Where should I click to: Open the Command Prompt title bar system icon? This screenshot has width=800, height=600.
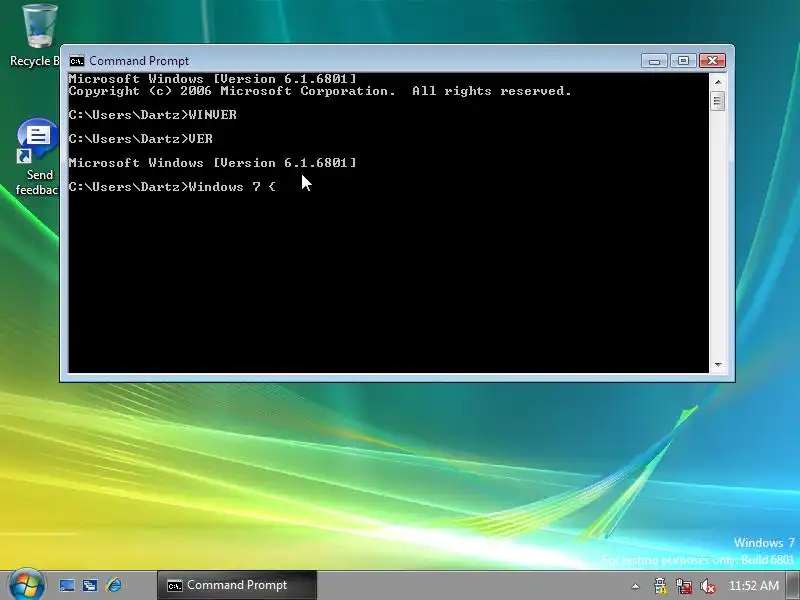click(x=77, y=61)
